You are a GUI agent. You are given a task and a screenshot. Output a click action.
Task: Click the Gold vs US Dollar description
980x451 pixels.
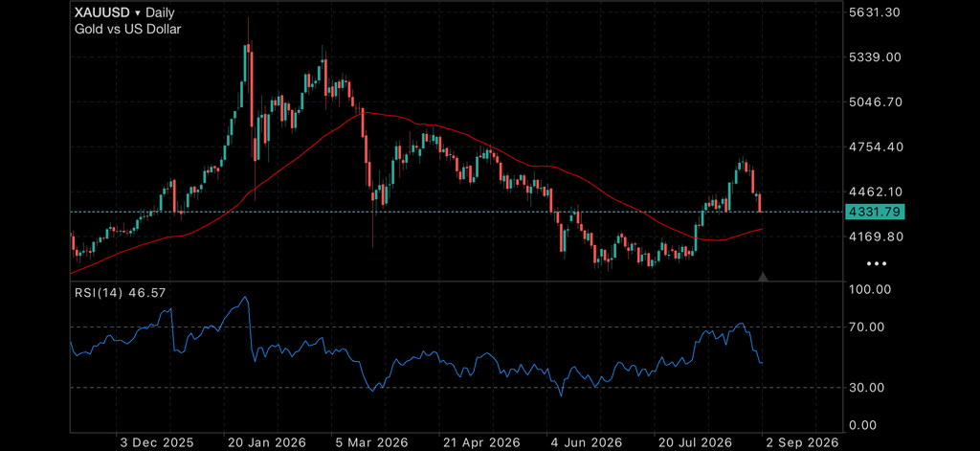(128, 29)
